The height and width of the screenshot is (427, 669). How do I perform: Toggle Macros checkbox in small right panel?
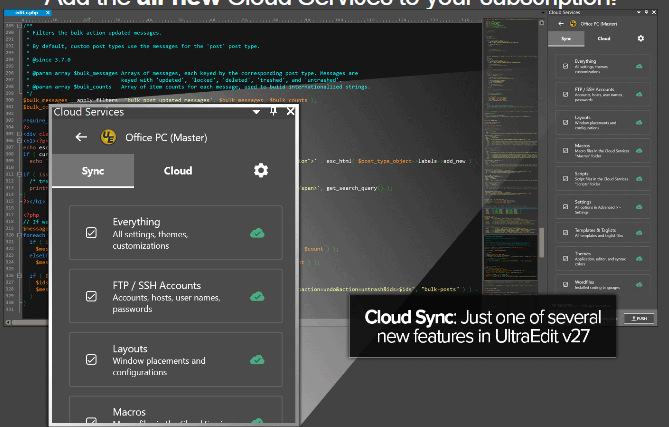click(565, 151)
